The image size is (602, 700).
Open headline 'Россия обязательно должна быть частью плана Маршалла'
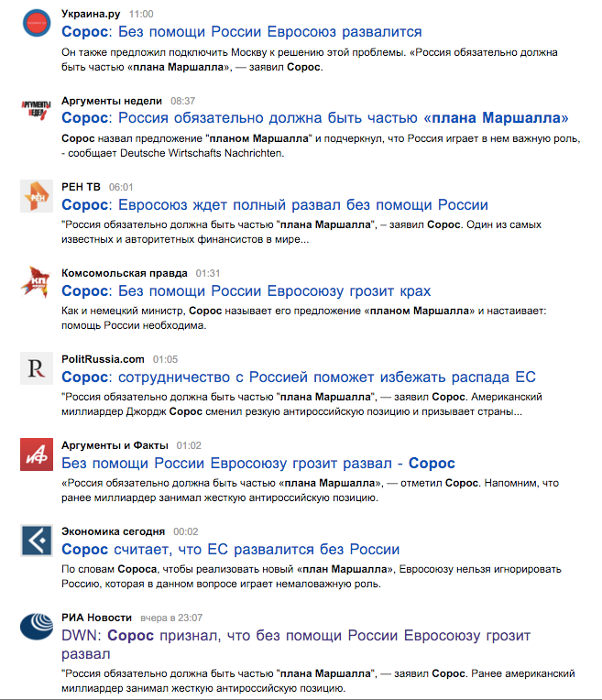pos(315,118)
